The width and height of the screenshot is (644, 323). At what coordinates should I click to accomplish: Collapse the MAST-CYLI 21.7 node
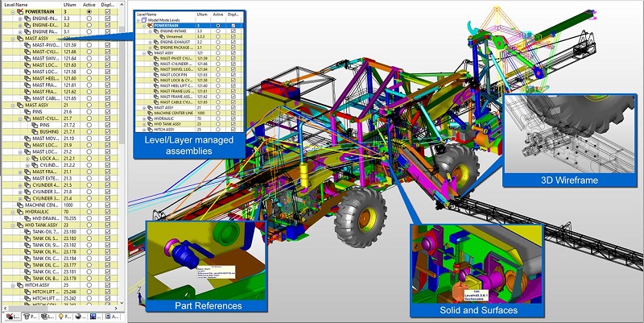[x=21, y=118]
